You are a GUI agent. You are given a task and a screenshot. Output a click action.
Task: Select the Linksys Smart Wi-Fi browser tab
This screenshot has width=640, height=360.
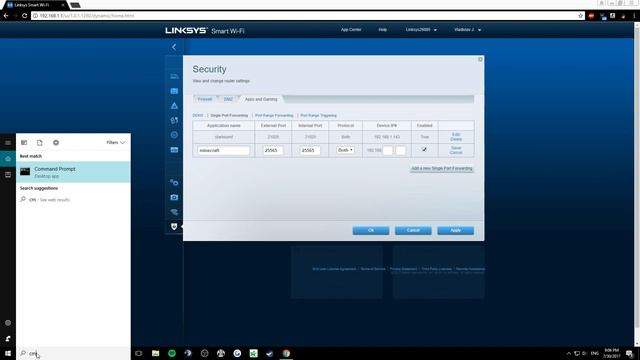(35, 5)
